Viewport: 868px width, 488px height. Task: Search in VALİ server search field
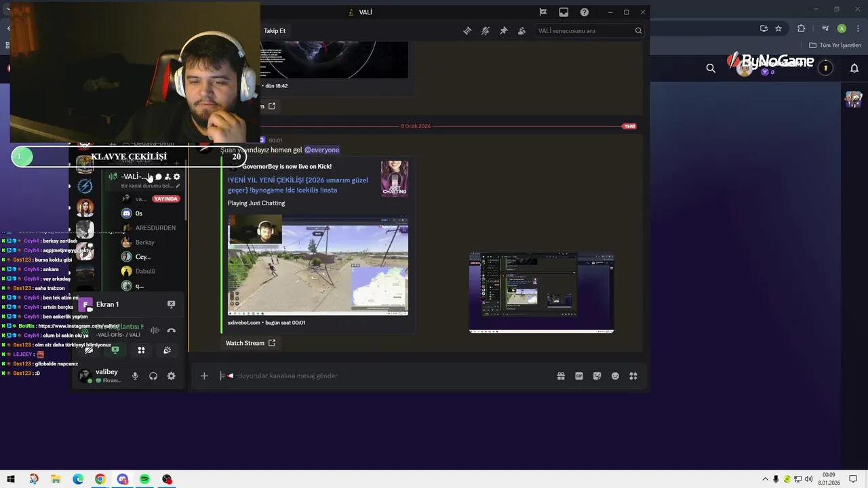point(589,30)
